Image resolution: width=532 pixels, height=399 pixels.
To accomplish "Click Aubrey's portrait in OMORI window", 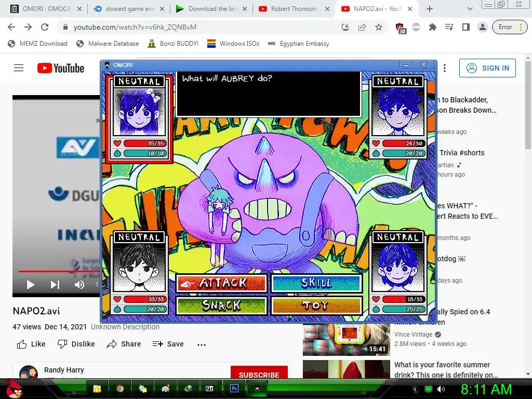I will click(139, 112).
